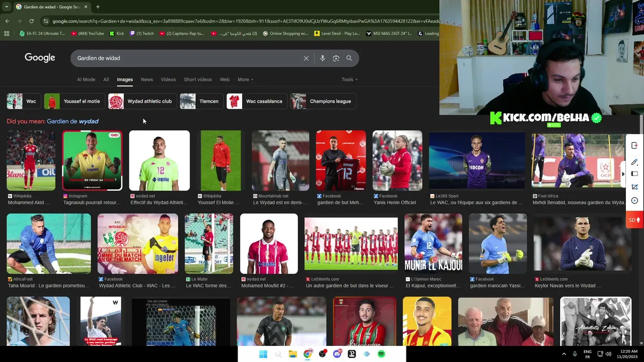Start a voice search with the microphone

pos(323,58)
